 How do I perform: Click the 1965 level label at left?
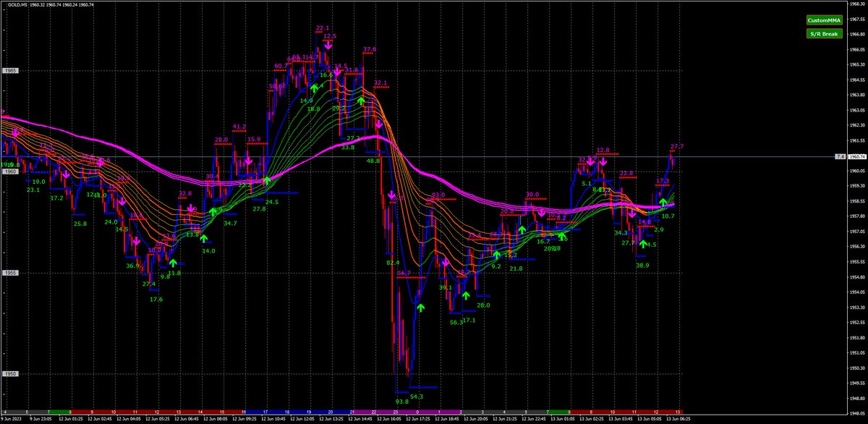pyautogui.click(x=10, y=71)
